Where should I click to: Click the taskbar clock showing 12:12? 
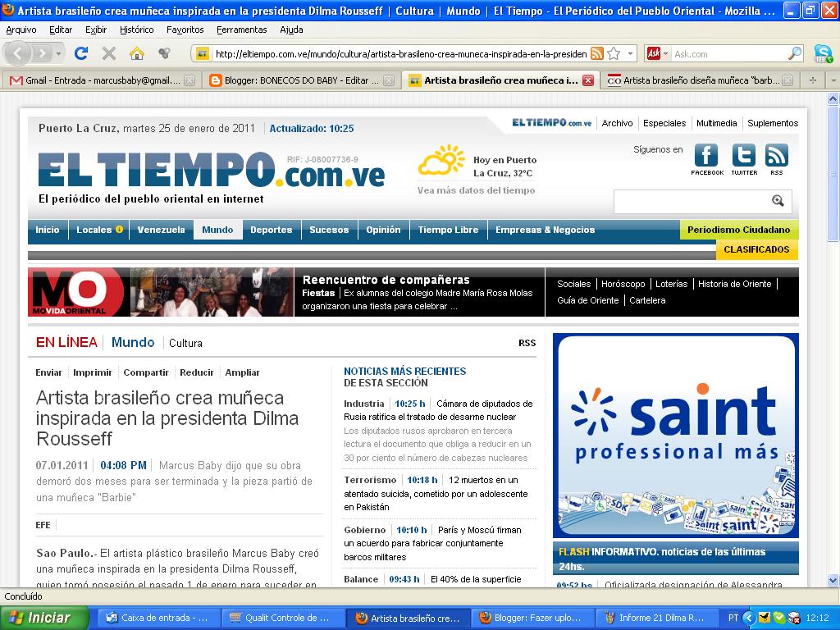817,618
